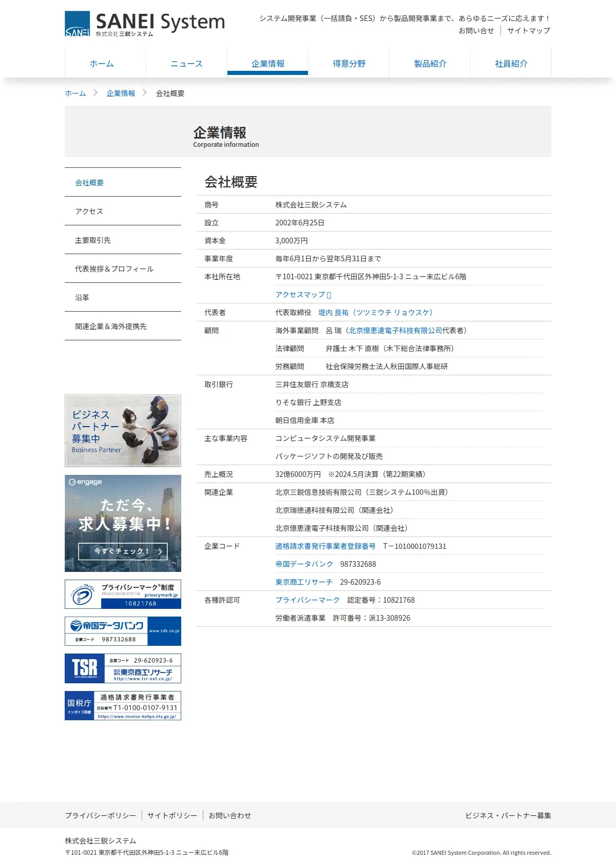This screenshot has width=616, height=864.
Task: Click the サイトポリシー footer link
Action: click(x=172, y=815)
